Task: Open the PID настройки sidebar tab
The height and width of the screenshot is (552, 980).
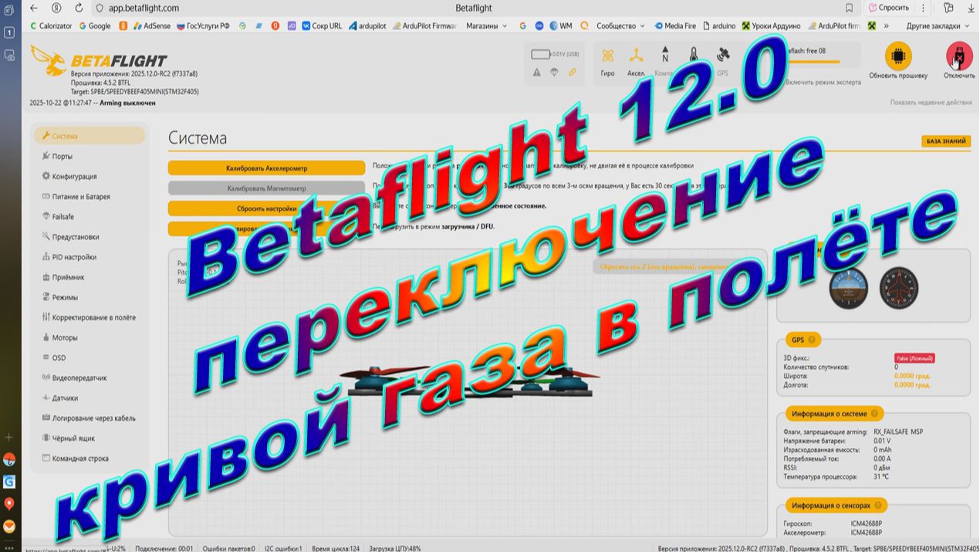Action: [x=74, y=257]
